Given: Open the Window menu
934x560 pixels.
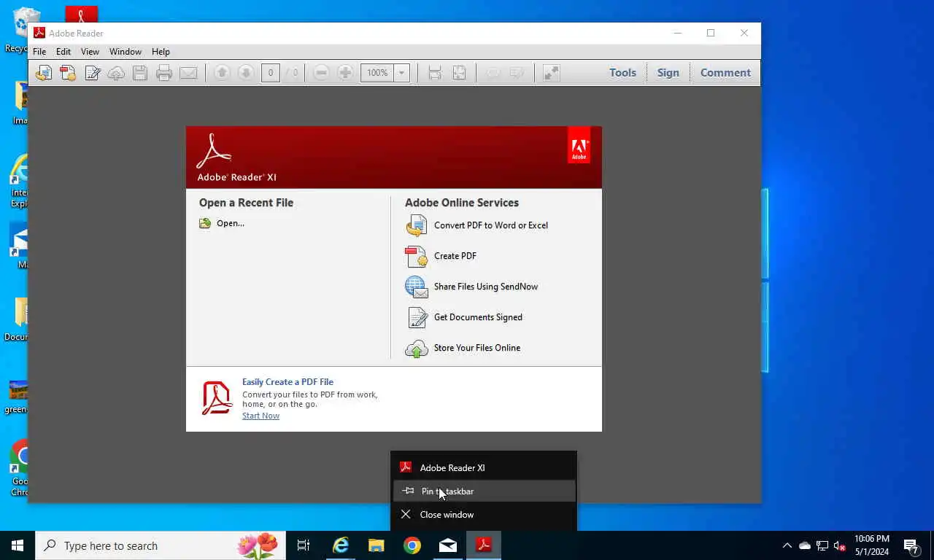Looking at the screenshot, I should tap(126, 52).
